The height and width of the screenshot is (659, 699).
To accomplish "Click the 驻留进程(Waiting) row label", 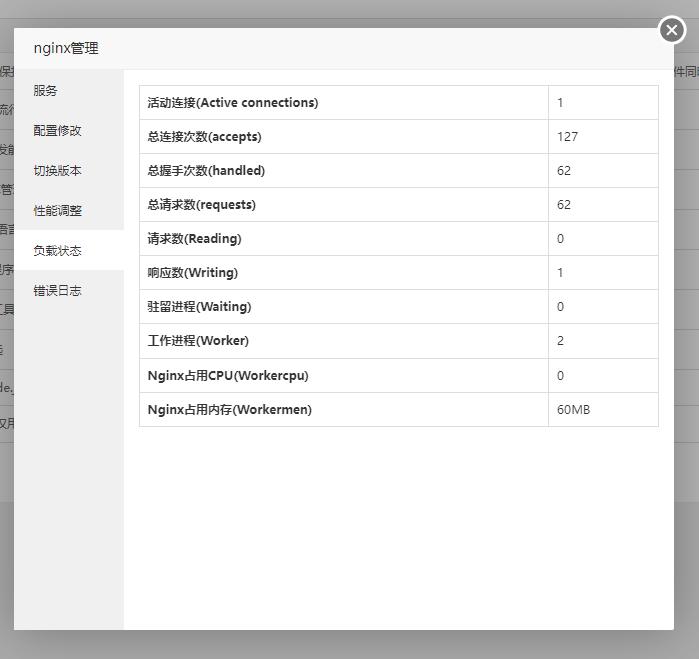I will [x=199, y=307].
